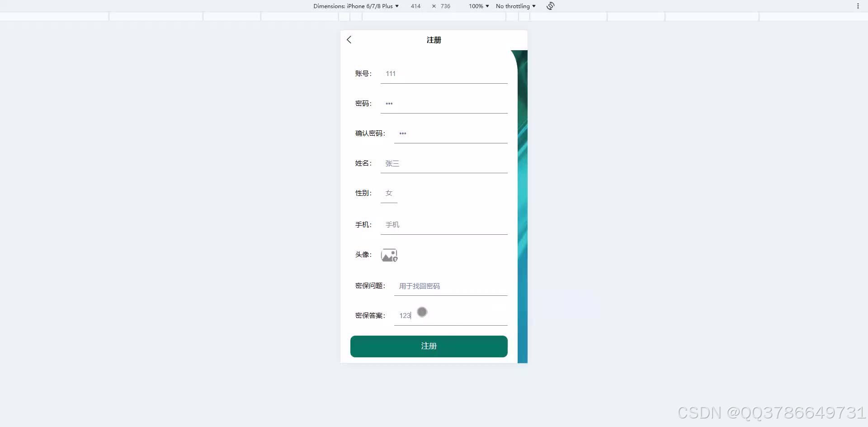The height and width of the screenshot is (427, 868).
Task: Open the DevTools three-dot options menu
Action: click(858, 6)
